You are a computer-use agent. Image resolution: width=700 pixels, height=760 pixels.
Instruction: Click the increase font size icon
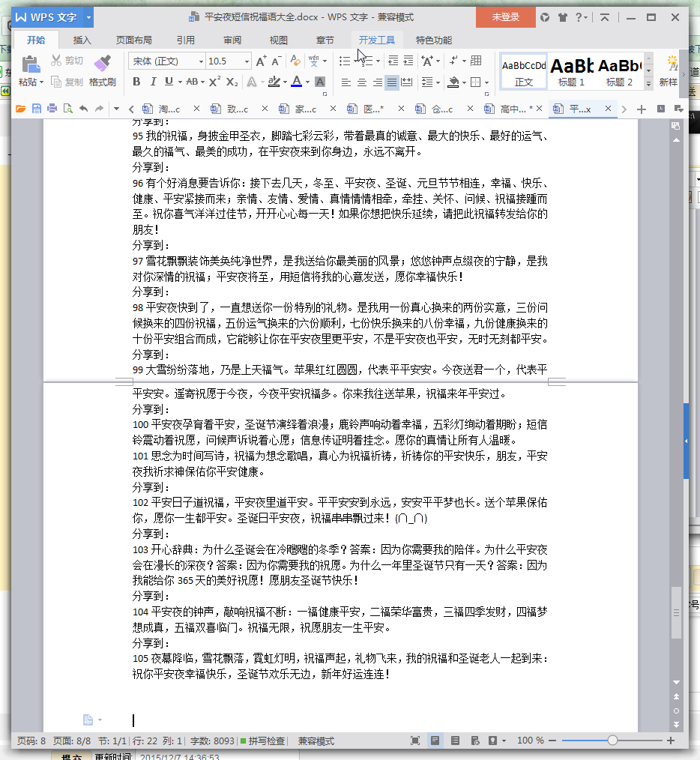261,61
